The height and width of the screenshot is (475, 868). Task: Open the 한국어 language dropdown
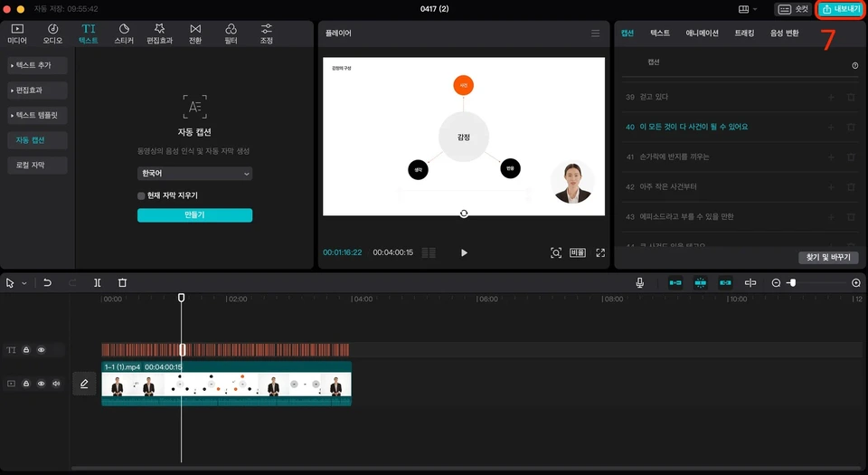(x=195, y=174)
